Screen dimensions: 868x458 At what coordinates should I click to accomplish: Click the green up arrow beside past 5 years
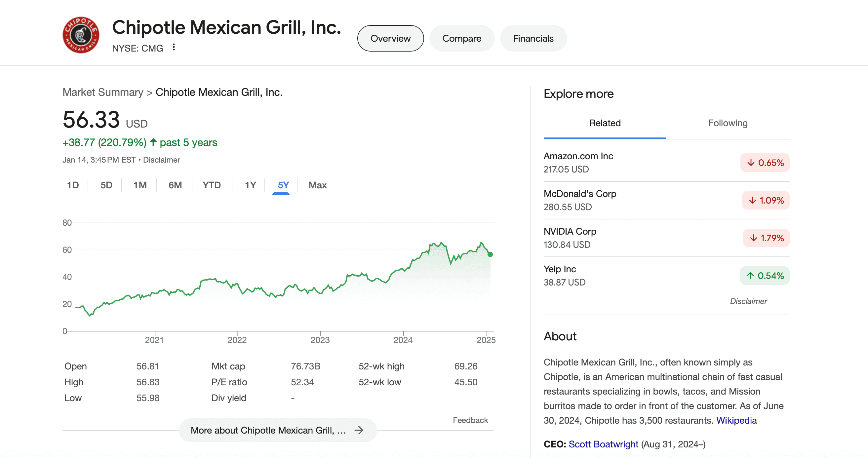click(153, 142)
